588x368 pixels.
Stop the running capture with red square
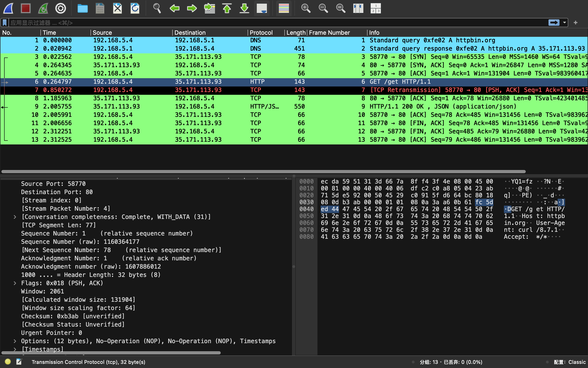click(25, 9)
